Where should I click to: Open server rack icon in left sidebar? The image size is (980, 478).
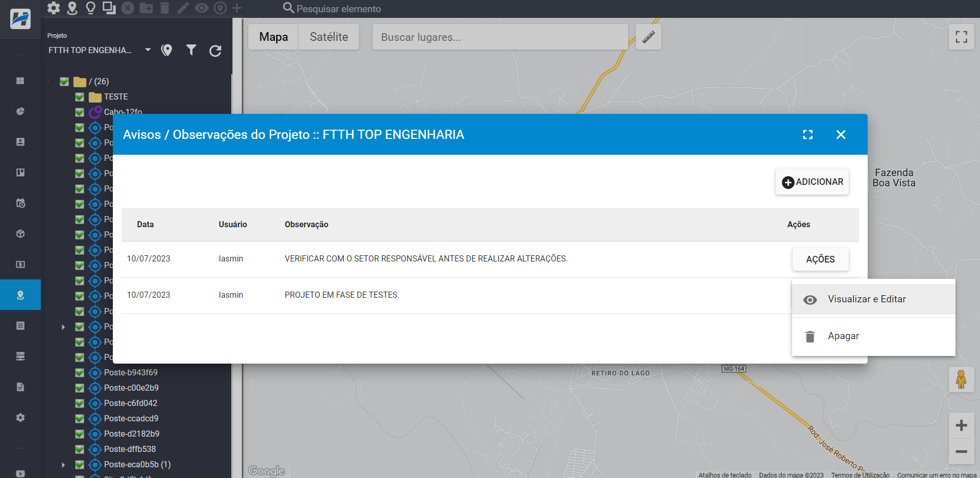(20, 356)
